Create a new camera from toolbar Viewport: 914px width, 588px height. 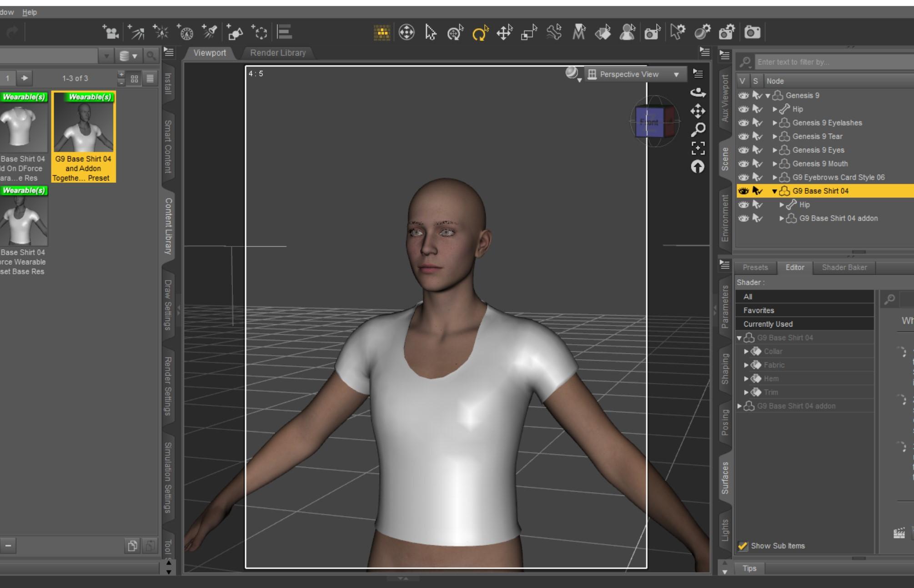110,32
